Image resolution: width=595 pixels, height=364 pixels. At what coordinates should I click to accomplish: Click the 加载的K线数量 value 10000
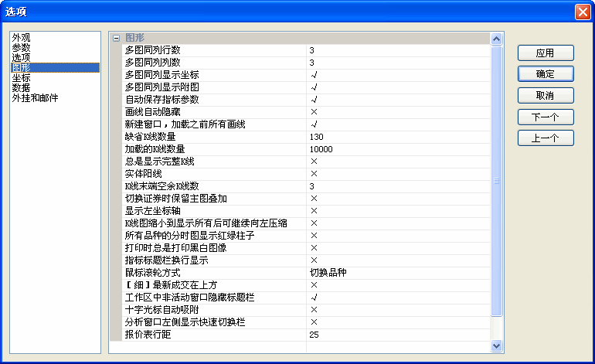(321, 149)
